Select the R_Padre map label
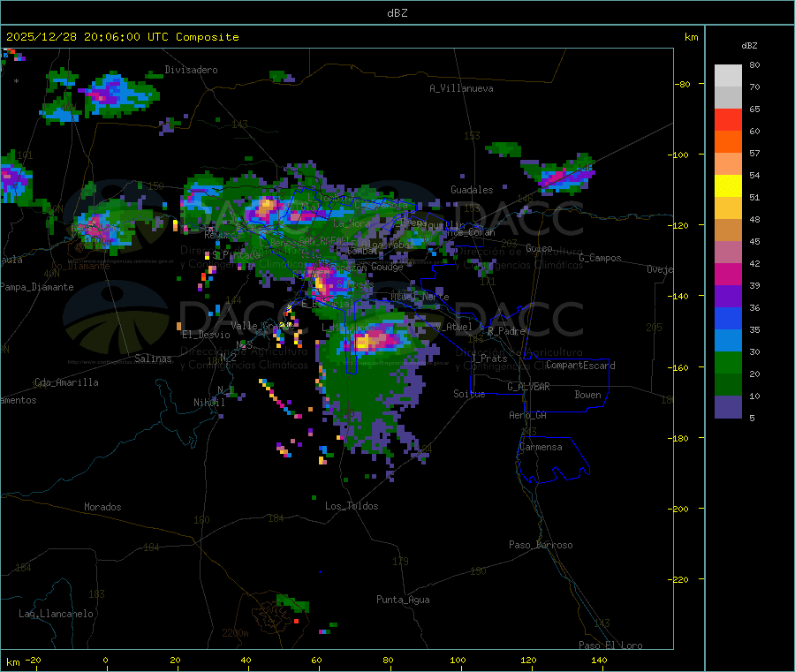The height and width of the screenshot is (672, 795). click(506, 331)
